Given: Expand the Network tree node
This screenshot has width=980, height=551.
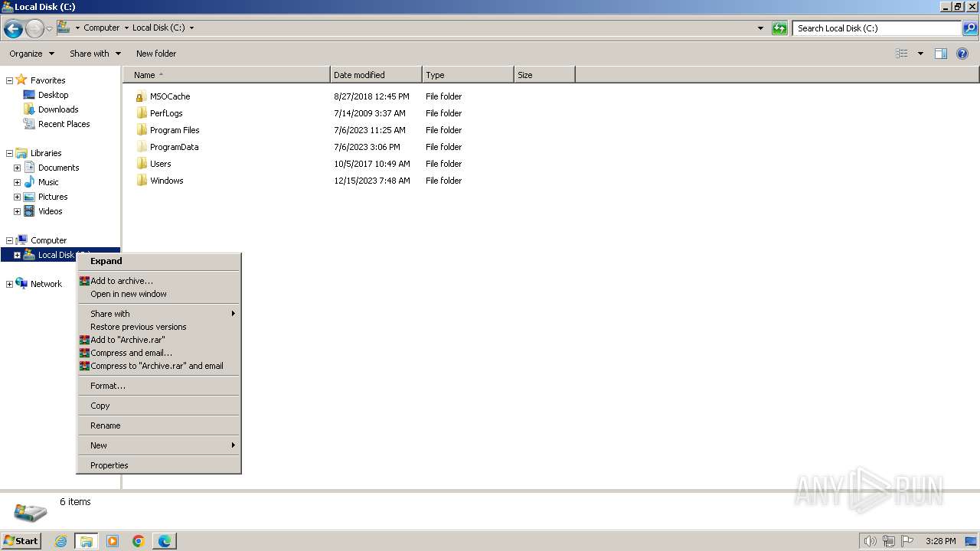Looking at the screenshot, I should [x=9, y=284].
